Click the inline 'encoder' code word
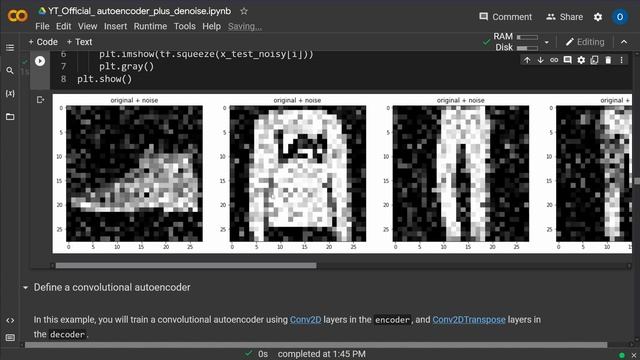Viewport: 640px width, 360px height. [x=392, y=320]
